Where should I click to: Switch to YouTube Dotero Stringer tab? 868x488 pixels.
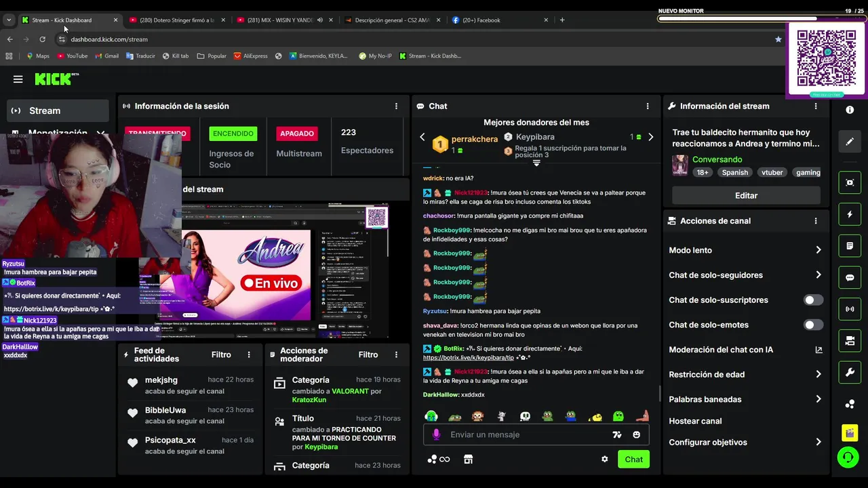[176, 20]
